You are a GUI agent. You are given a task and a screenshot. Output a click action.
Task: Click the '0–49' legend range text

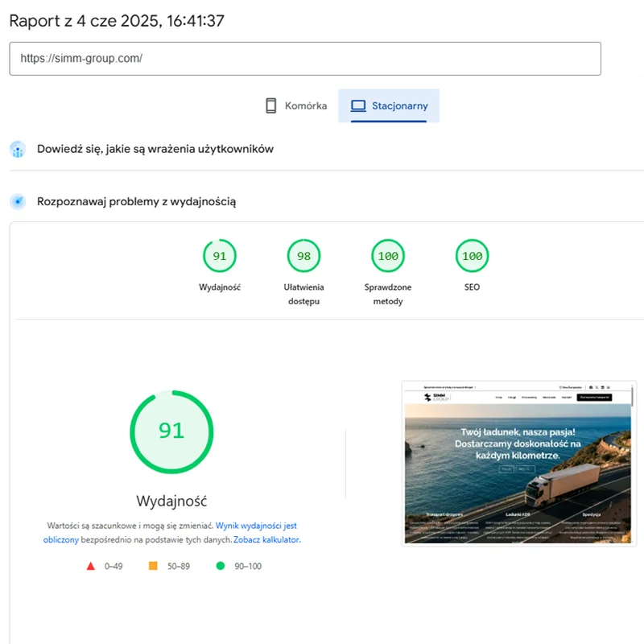(114, 566)
